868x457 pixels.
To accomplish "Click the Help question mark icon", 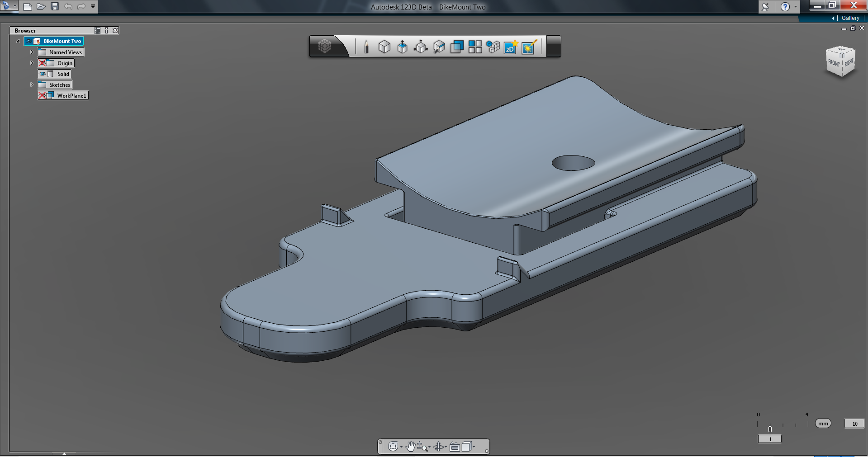I will (x=785, y=6).
